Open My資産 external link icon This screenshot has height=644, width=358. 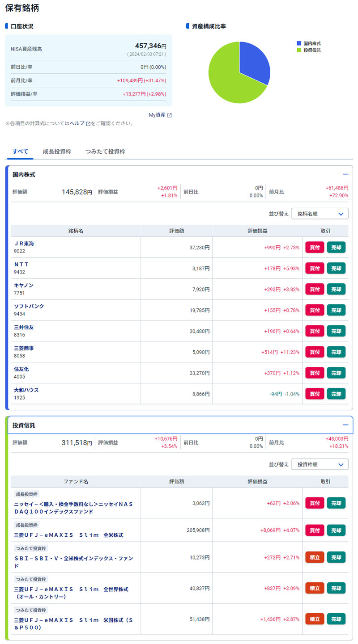coord(170,115)
